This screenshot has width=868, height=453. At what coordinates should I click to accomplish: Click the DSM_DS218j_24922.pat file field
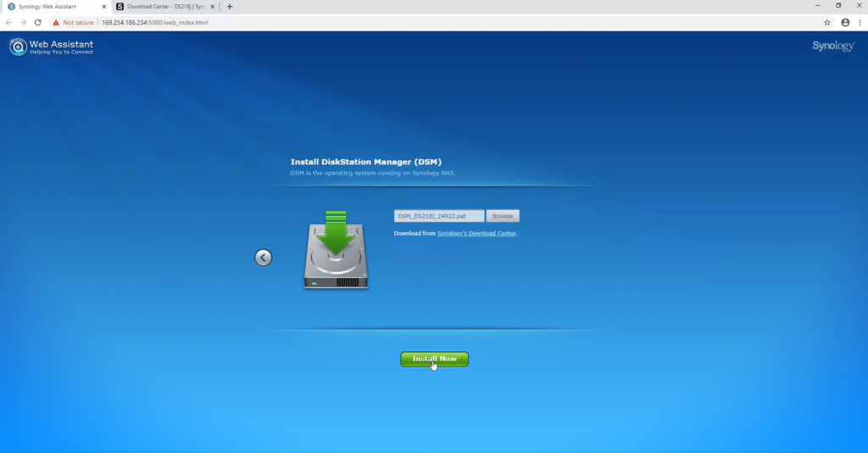click(439, 216)
